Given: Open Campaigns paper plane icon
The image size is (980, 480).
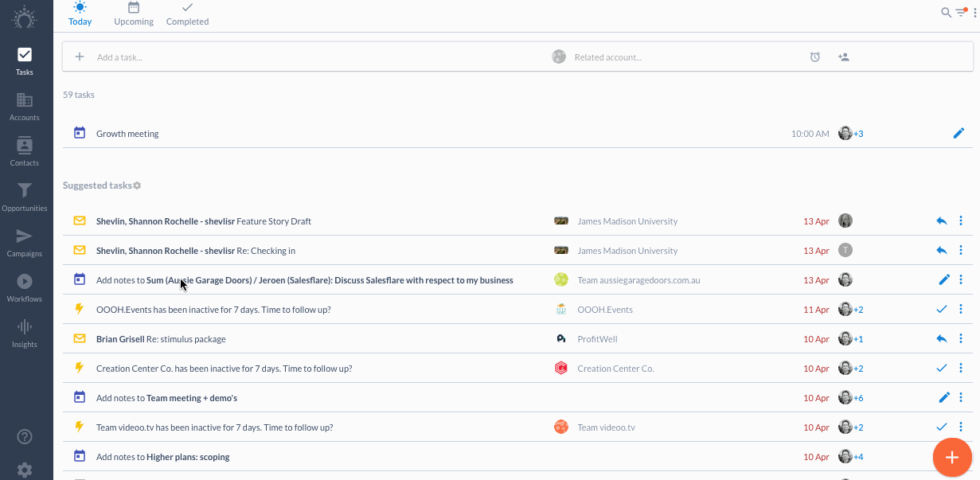Looking at the screenshot, I should (x=25, y=236).
